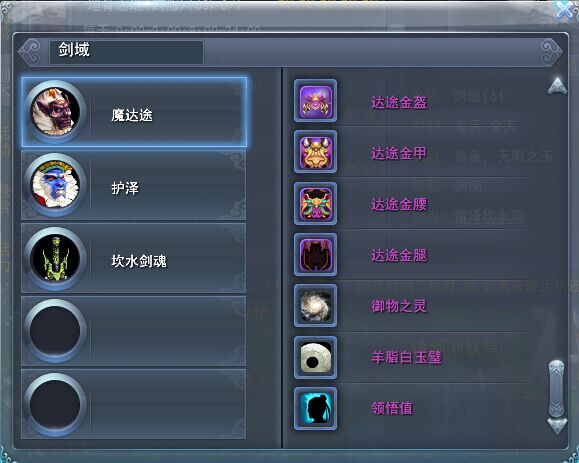Click the 坎水剑魂 sword portrait
The width and height of the screenshot is (579, 463).
pos(55,258)
